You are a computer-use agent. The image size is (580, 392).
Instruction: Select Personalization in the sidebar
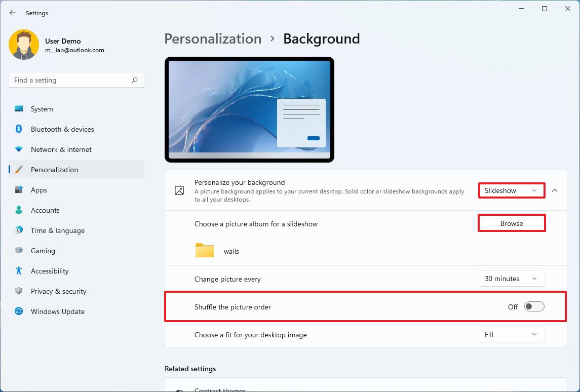(x=76, y=169)
